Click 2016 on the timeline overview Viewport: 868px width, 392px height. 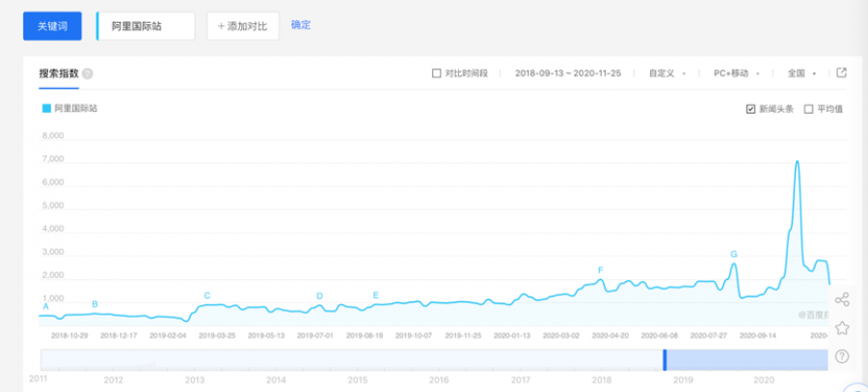pyautogui.click(x=439, y=380)
